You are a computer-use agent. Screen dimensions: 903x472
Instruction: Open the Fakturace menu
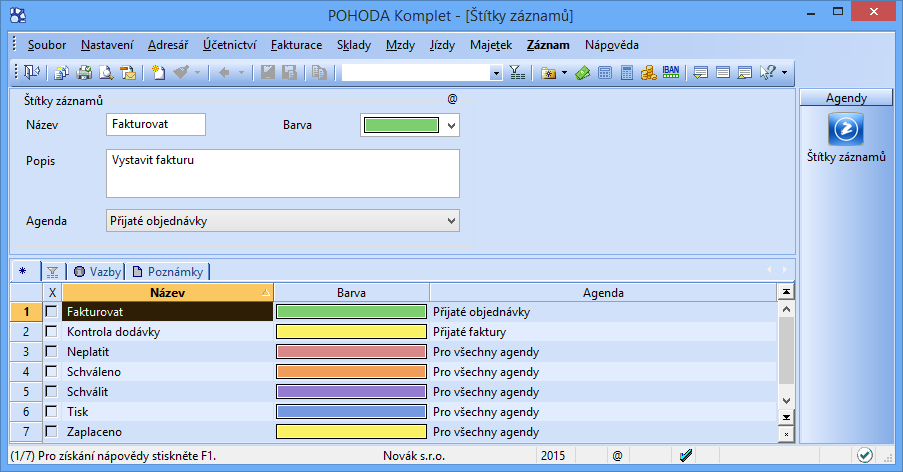tap(297, 45)
